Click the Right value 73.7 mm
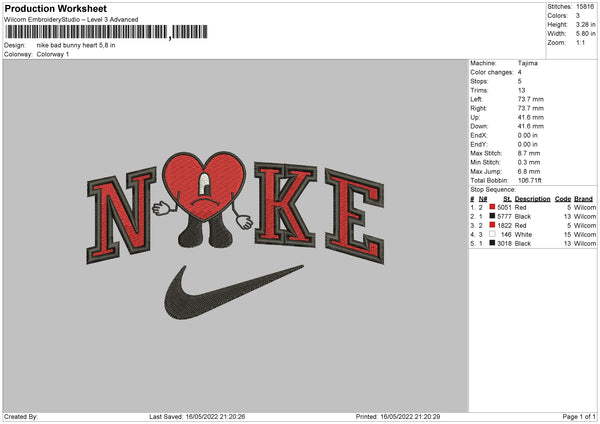600x424 pixels. [x=531, y=108]
